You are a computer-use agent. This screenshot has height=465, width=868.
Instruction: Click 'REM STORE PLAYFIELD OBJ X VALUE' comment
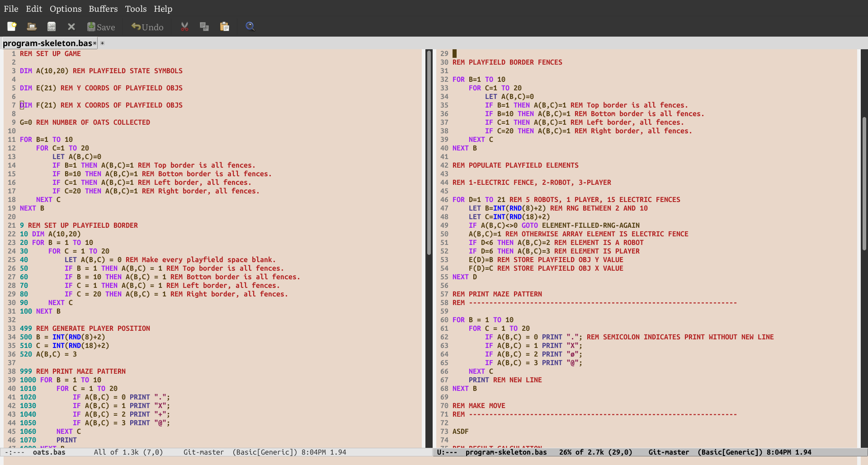(560, 268)
